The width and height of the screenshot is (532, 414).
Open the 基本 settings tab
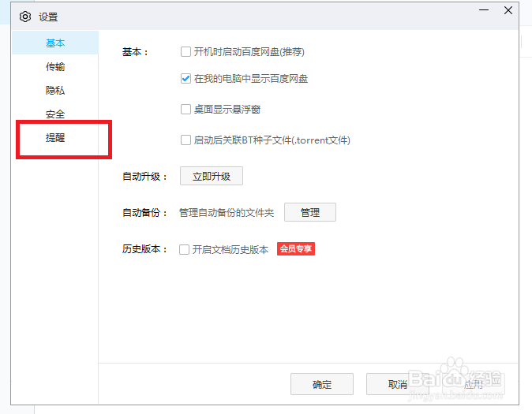(55, 43)
